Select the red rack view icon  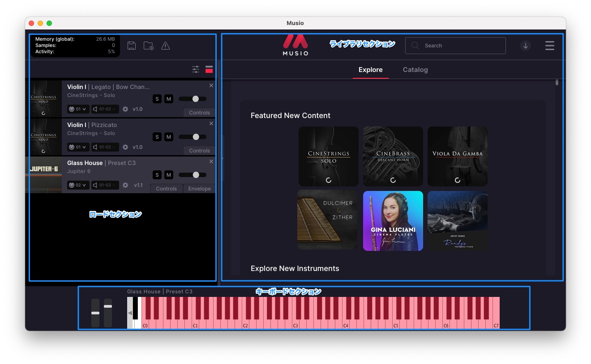click(209, 69)
